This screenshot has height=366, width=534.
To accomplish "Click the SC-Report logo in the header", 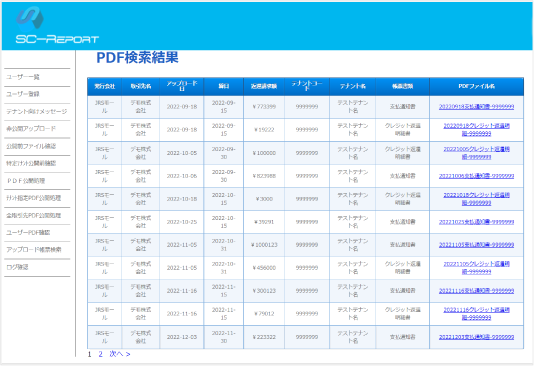I will click(57, 26).
